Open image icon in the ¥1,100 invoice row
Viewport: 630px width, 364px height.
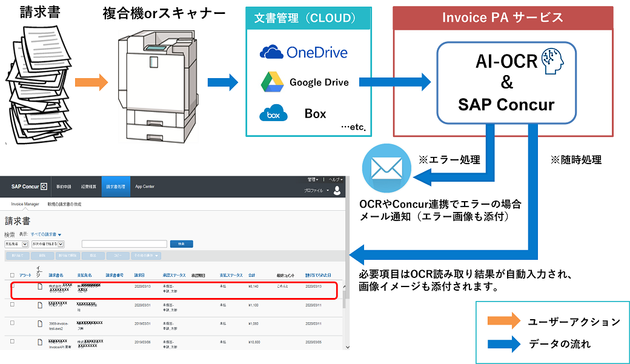click(x=40, y=305)
